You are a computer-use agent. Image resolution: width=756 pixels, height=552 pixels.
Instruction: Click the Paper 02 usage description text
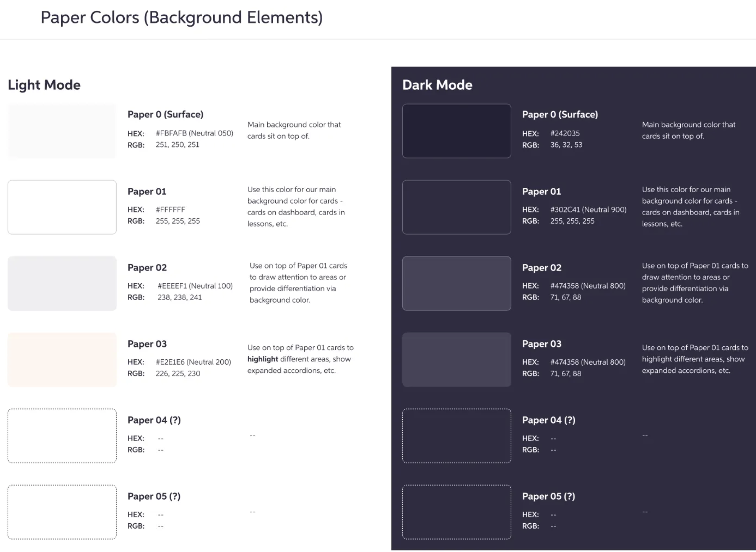coord(298,282)
